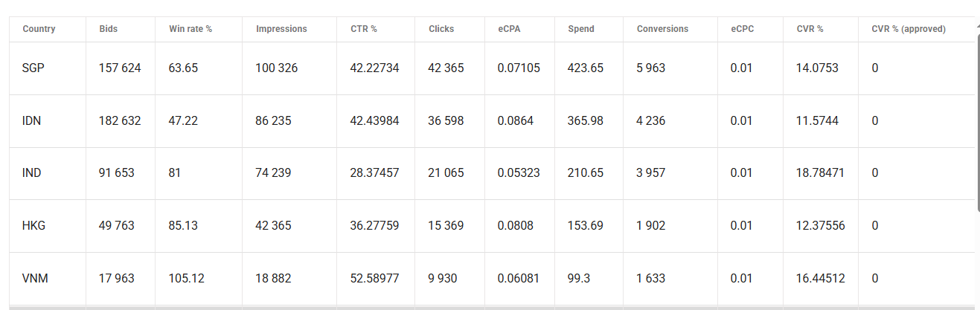The height and width of the screenshot is (310, 980).
Task: Select the SGP country row cell
Action: point(32,68)
